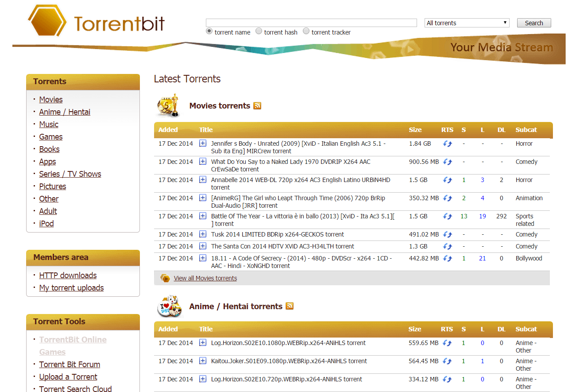Follow the View all Movies torrents link

(x=205, y=278)
